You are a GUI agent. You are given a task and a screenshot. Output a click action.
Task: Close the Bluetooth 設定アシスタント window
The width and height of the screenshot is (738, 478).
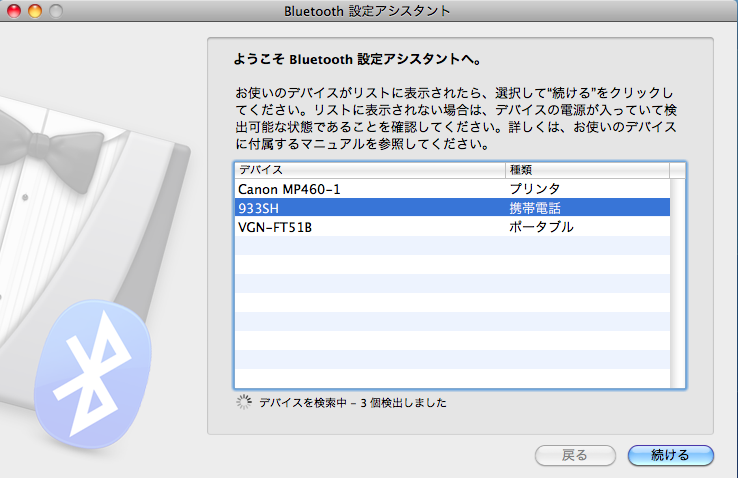[14, 11]
